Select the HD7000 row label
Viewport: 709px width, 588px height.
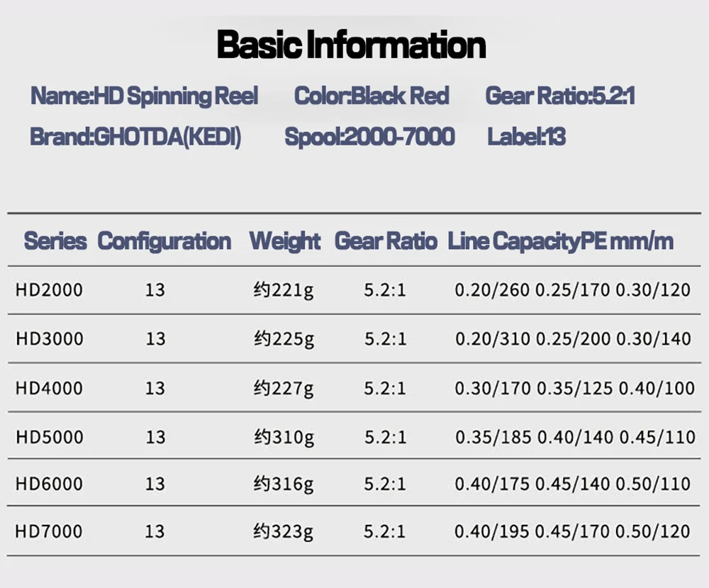49,531
